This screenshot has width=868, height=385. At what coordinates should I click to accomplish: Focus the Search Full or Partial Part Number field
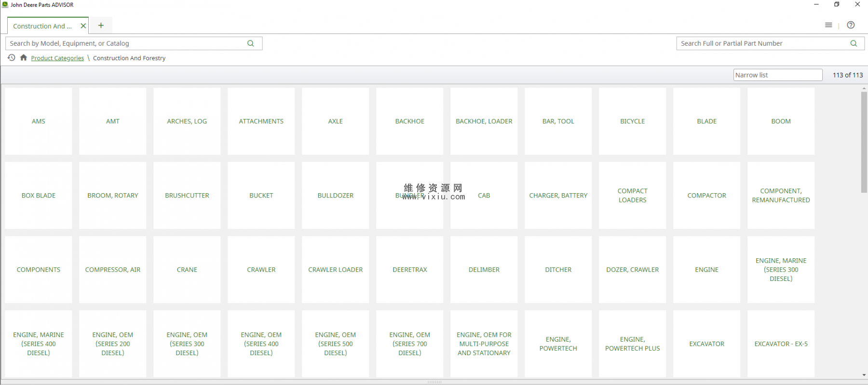pos(770,43)
